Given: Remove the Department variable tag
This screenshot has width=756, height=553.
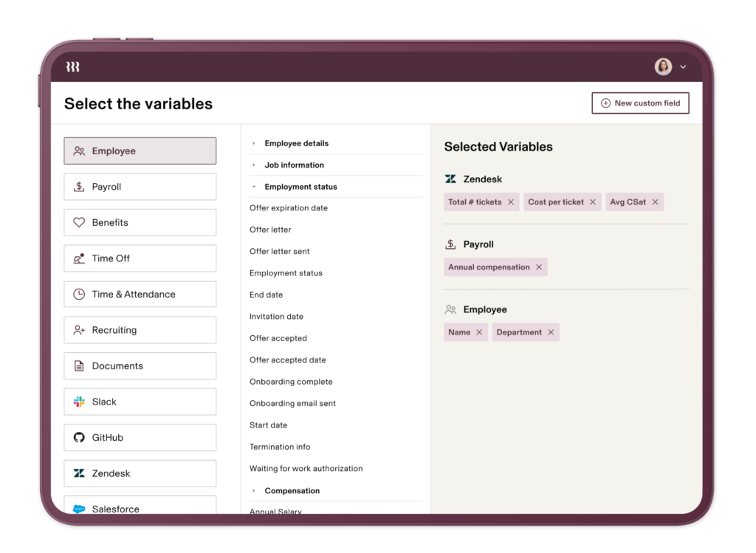Looking at the screenshot, I should coord(551,332).
